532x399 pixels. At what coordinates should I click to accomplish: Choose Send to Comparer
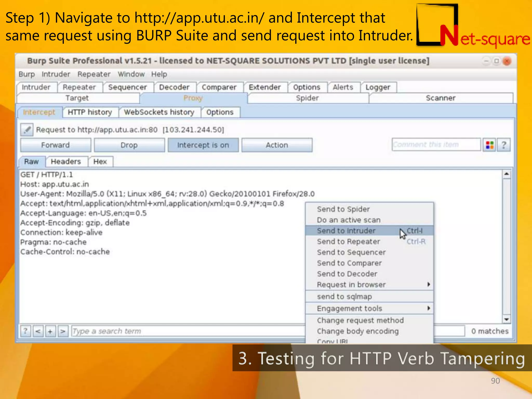(x=369, y=263)
